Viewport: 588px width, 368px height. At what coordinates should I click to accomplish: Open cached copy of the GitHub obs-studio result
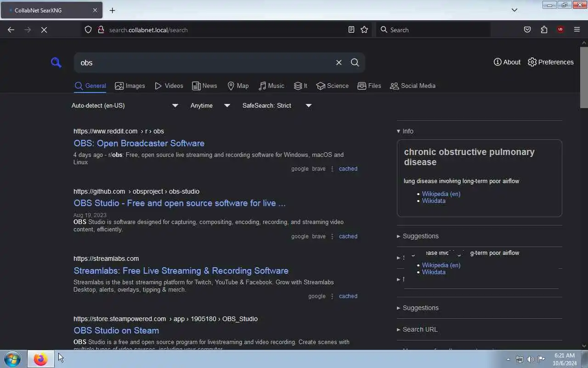tap(348, 236)
